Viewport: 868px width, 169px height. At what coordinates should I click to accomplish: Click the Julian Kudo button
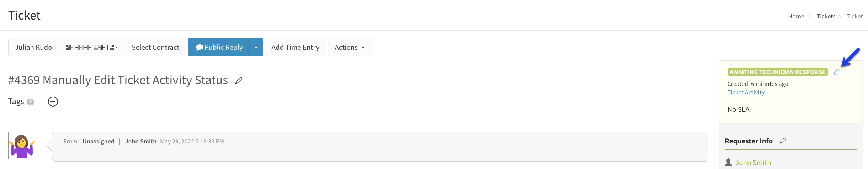(33, 47)
